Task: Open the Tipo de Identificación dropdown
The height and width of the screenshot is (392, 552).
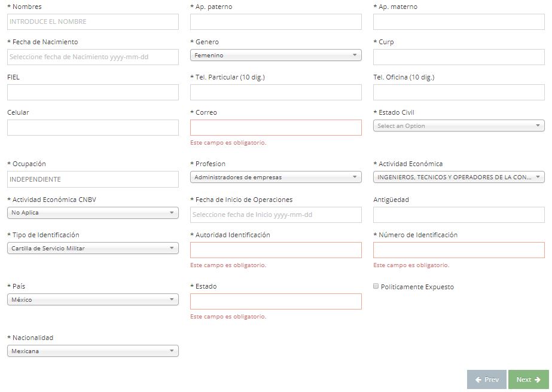Action: [93, 249]
